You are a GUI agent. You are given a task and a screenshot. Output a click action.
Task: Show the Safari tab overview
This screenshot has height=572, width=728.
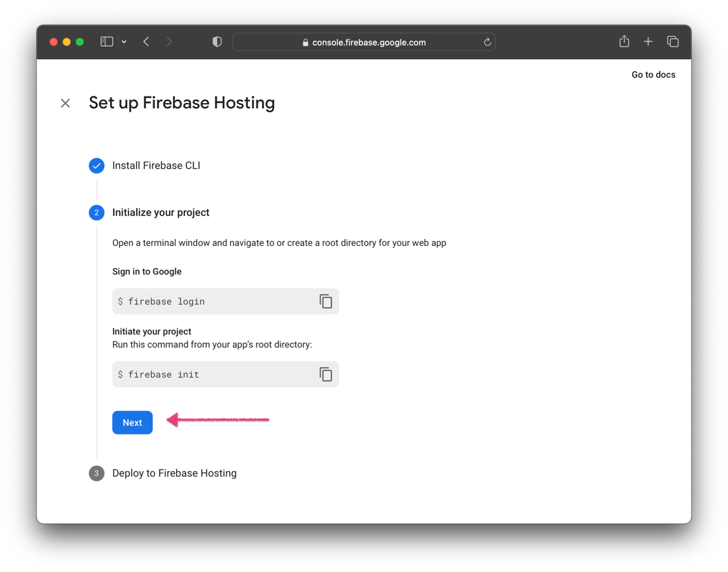[x=673, y=42]
